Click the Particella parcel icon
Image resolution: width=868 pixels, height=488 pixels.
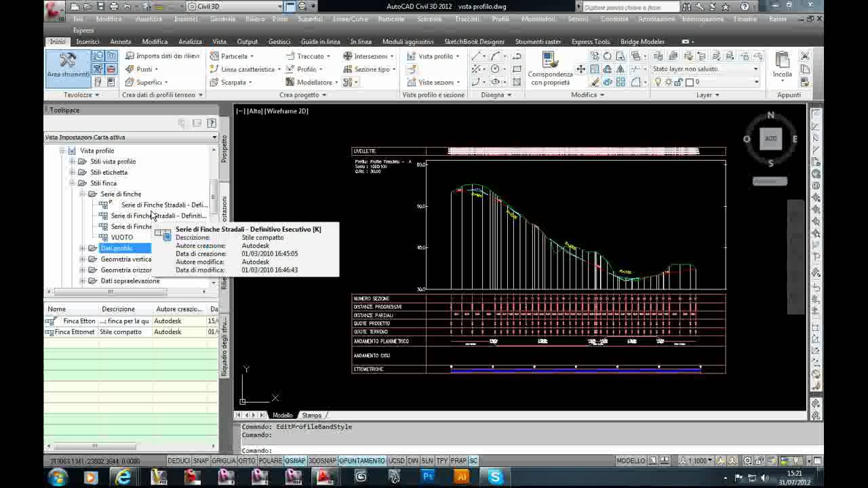point(214,56)
